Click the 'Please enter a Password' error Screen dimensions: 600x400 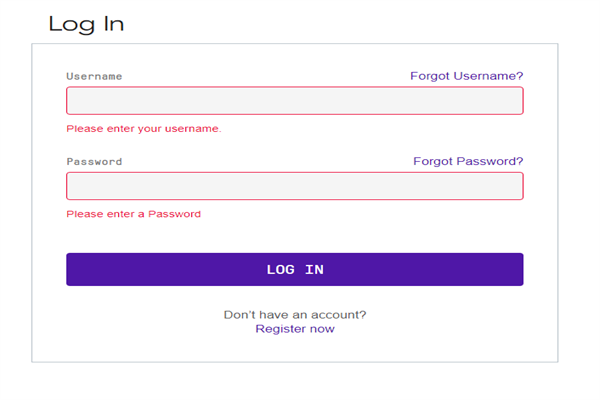coord(133,214)
